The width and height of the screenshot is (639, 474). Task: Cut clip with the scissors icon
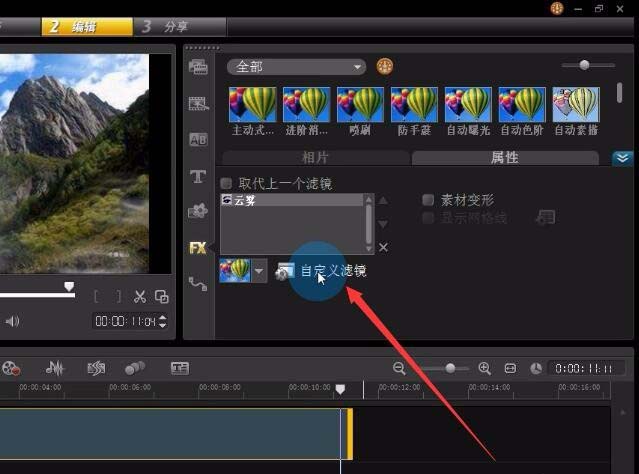pos(140,296)
